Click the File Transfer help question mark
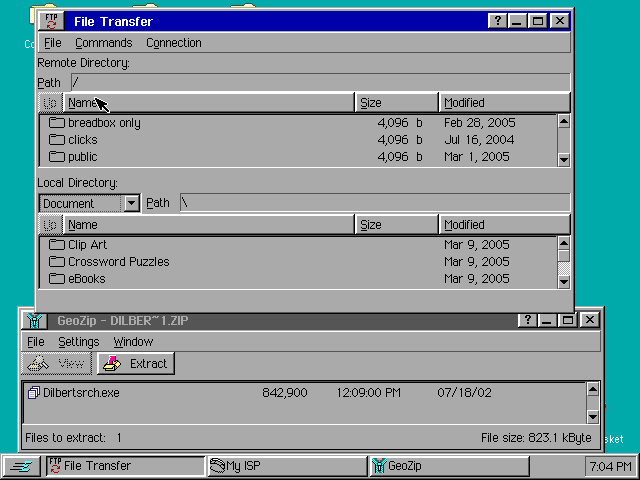Image resolution: width=640 pixels, height=480 pixels. (x=498, y=21)
